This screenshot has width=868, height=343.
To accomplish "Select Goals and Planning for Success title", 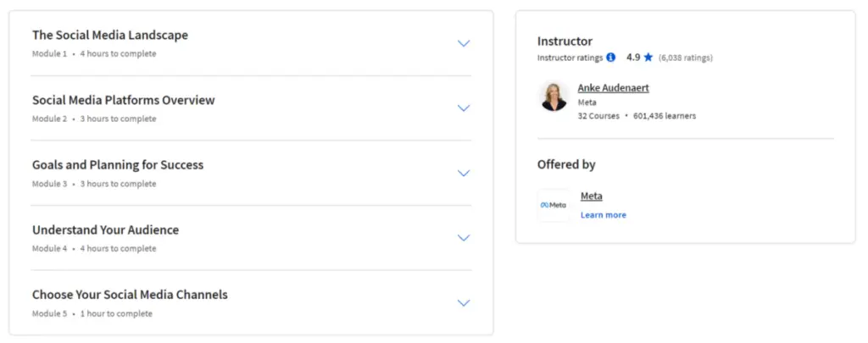I will click(x=118, y=165).
